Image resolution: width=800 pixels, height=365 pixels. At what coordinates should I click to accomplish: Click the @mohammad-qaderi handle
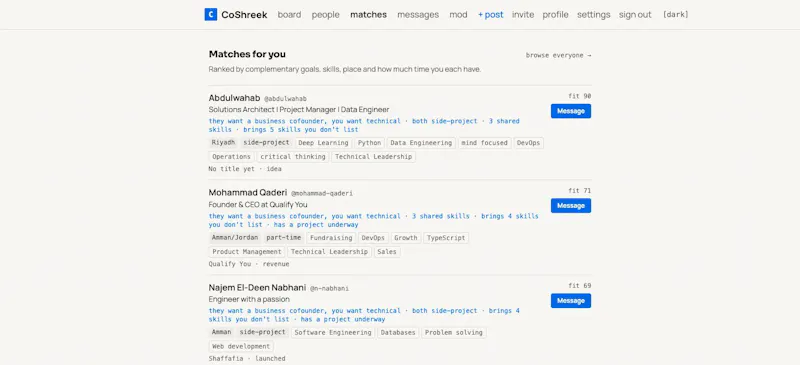[x=322, y=193]
